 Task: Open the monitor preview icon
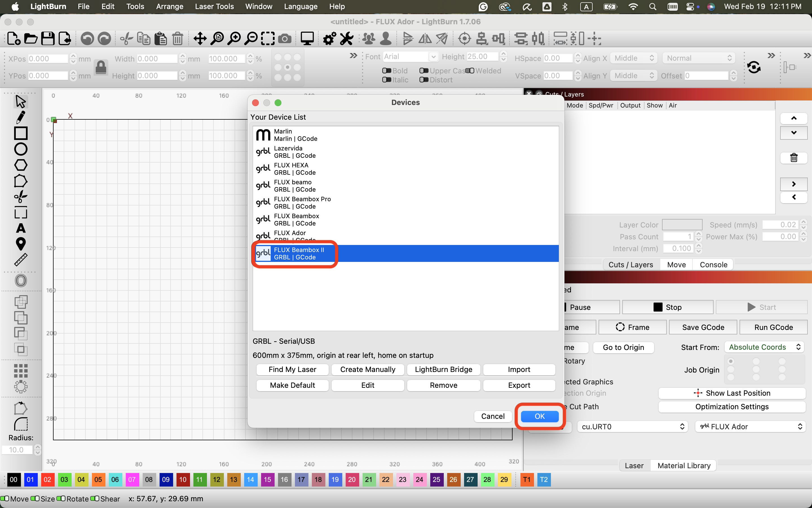pyautogui.click(x=307, y=39)
